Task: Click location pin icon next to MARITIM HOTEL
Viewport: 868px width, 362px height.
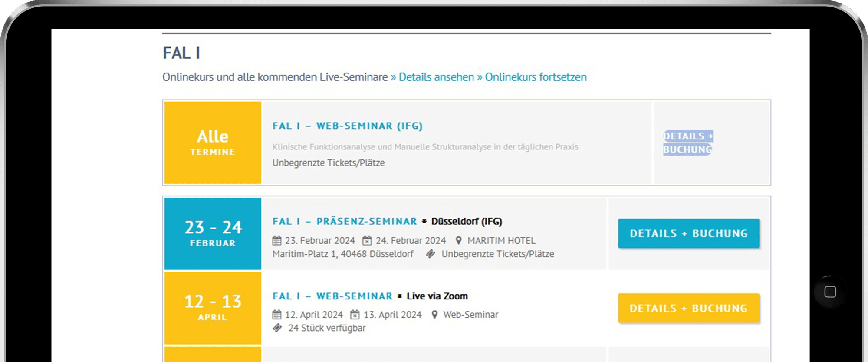Action: [x=458, y=240]
